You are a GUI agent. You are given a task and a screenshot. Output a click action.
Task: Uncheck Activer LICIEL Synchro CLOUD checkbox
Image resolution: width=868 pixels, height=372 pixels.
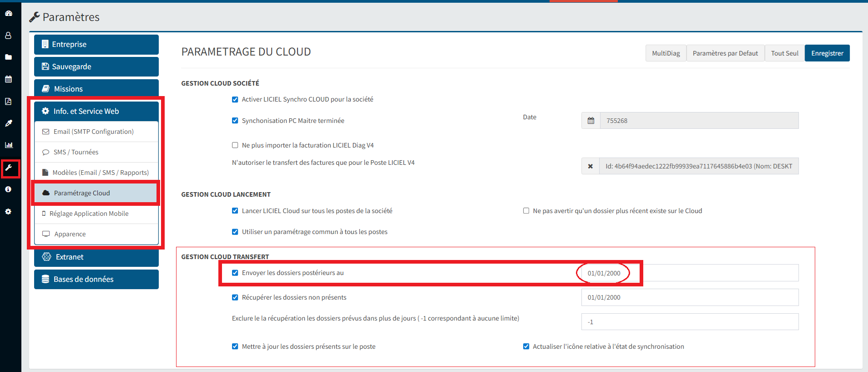(x=235, y=100)
